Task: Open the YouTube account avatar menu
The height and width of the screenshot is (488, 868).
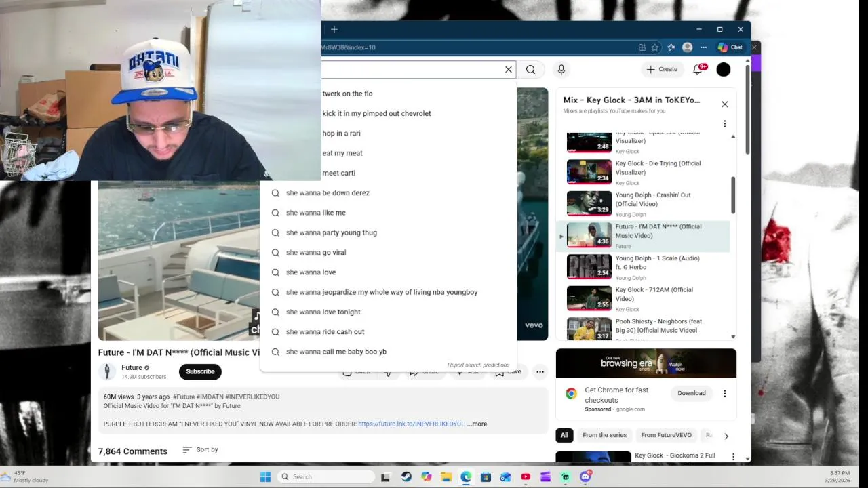Action: (724, 69)
